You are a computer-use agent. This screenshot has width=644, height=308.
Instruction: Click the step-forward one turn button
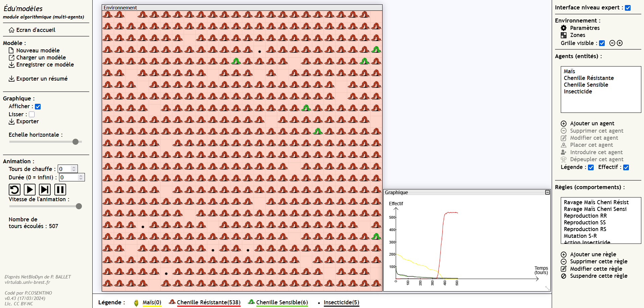click(45, 190)
